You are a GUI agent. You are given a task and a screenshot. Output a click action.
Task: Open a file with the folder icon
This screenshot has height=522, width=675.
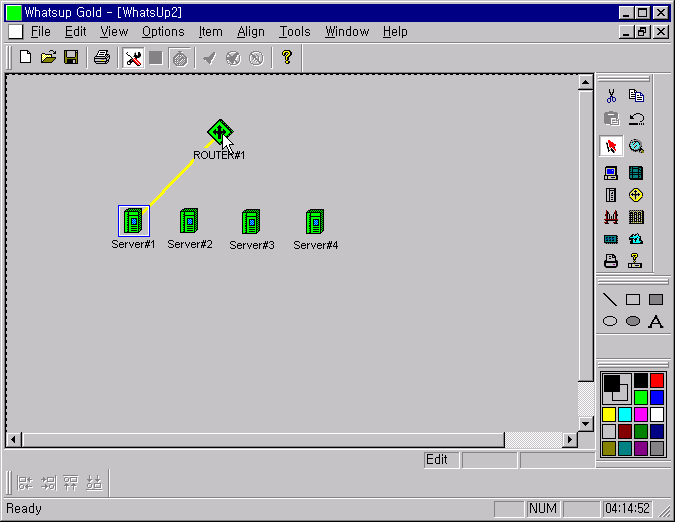point(48,57)
